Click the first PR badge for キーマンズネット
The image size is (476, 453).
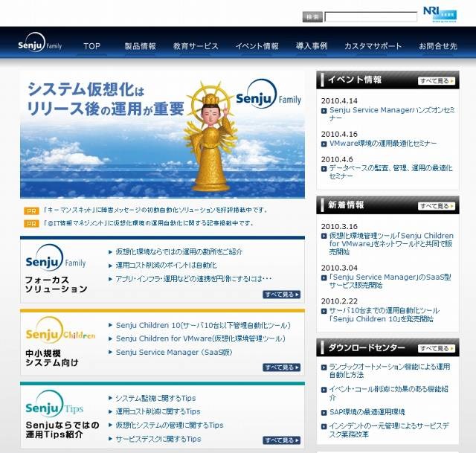pos(31,211)
